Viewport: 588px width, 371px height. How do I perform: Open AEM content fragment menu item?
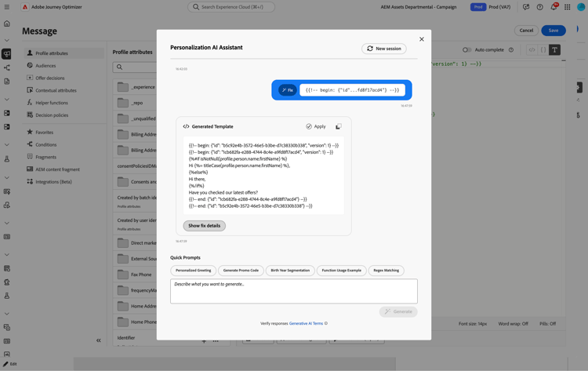(x=64, y=169)
